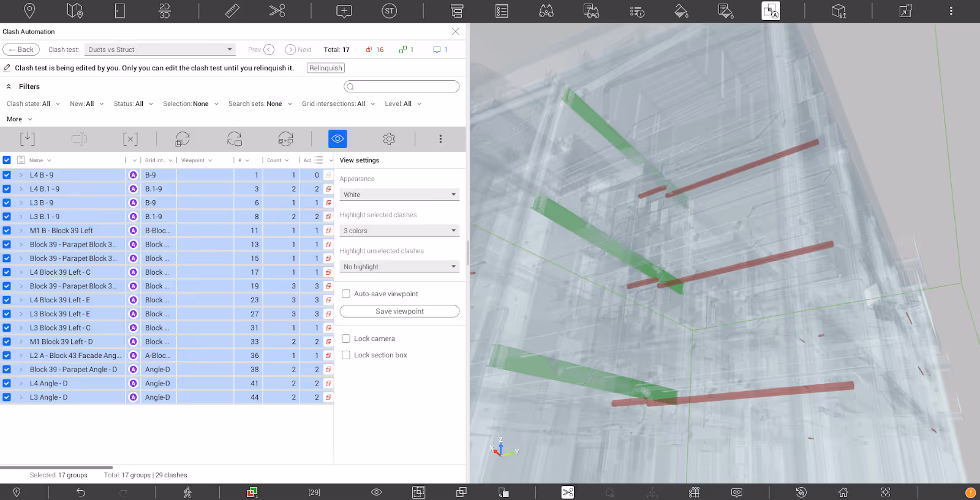The image size is (980, 500).
Task: Click the Relinquish button
Action: [x=326, y=68]
